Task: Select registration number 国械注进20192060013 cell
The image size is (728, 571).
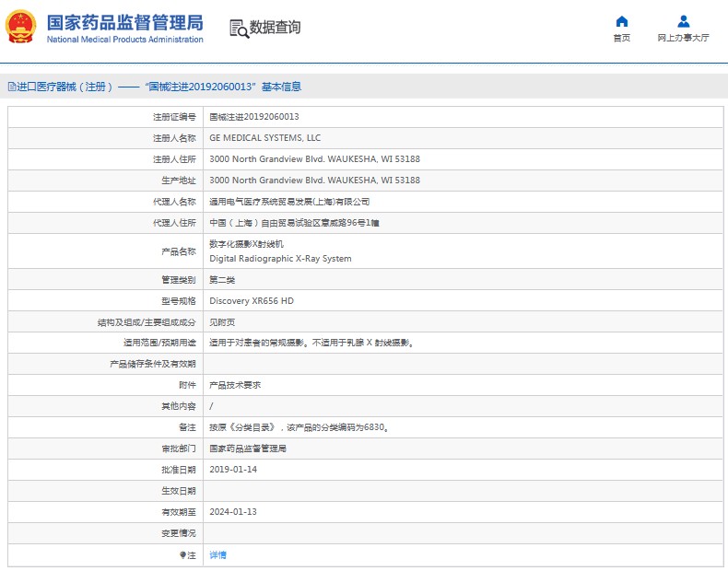Action: (254, 117)
